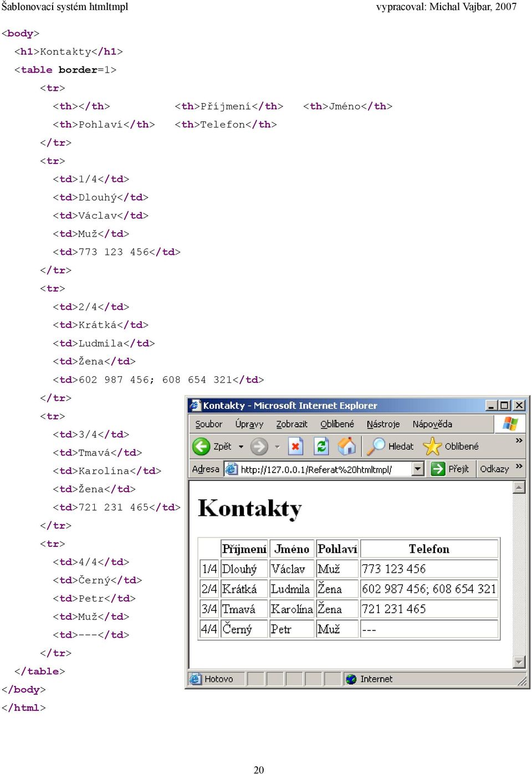Refresh the page with green arrows icon
532x774 pixels.
pos(321,446)
